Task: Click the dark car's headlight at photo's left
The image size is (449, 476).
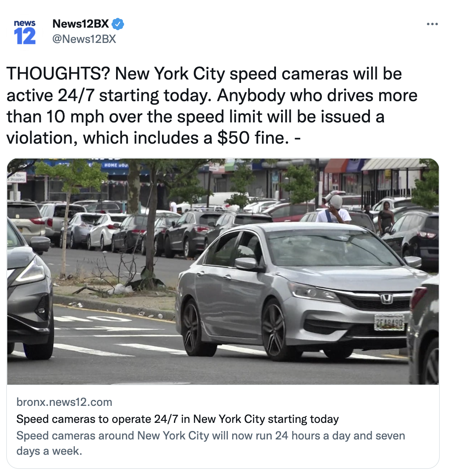Action: pyautogui.click(x=29, y=272)
